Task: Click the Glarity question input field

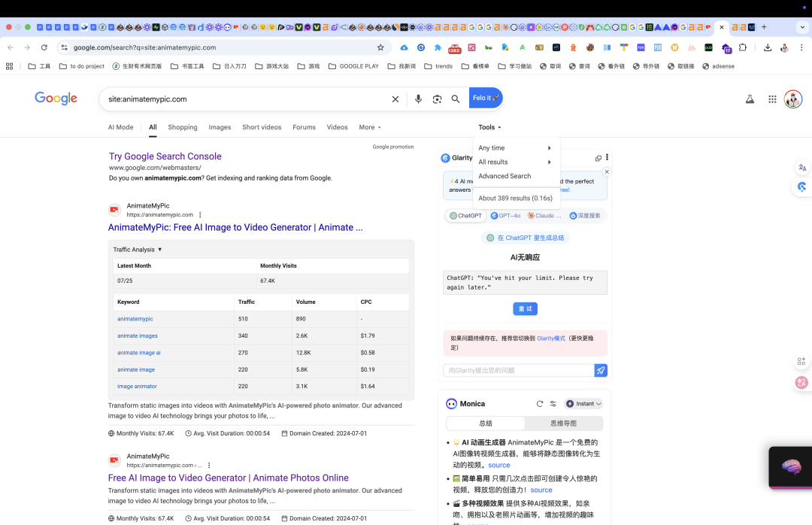Action: (518, 370)
